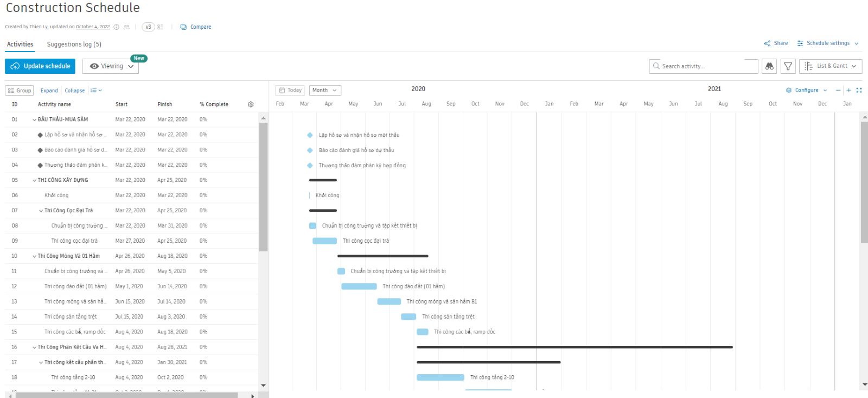Open the Compare link
This screenshot has height=398, width=868.
tap(196, 27)
